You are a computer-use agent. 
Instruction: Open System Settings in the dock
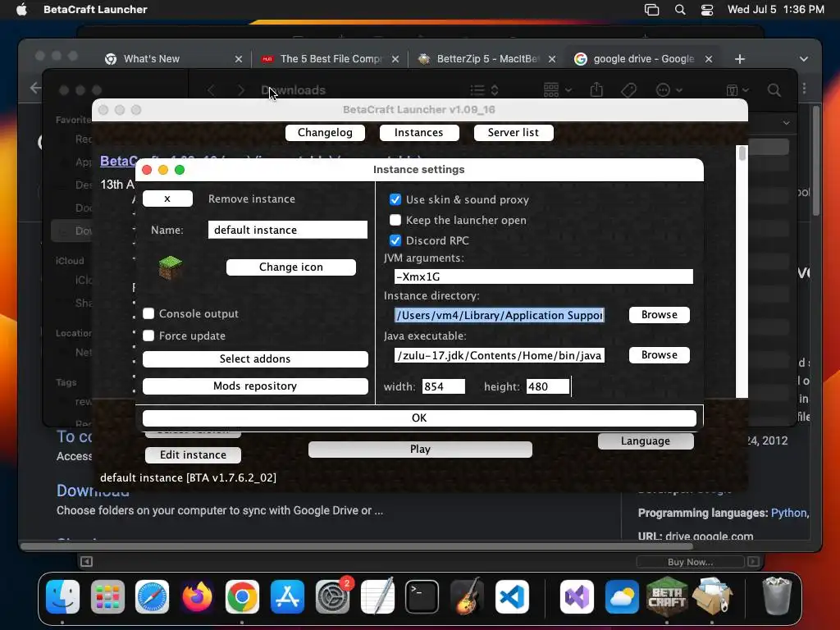332,596
